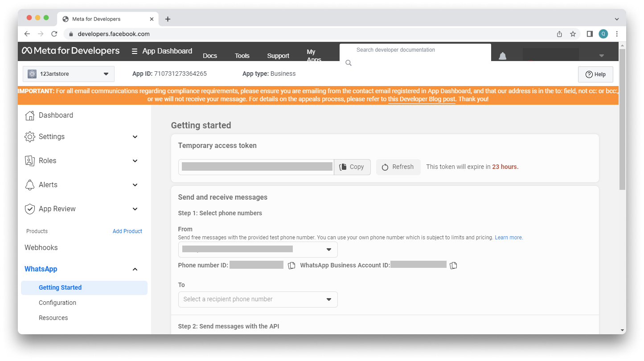
Task: Collapse the WhatsApp product section
Action: coord(135,269)
